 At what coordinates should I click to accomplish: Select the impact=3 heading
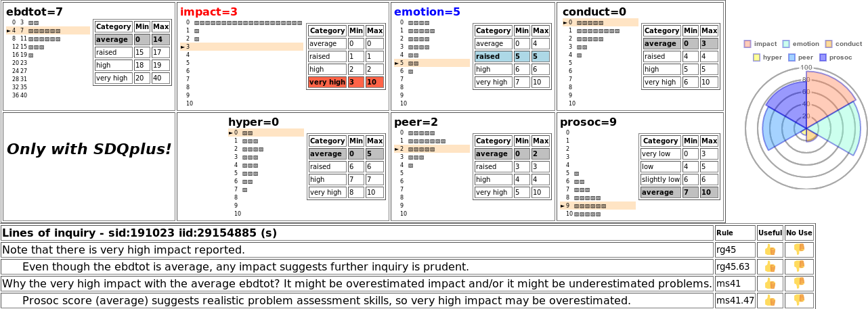209,11
